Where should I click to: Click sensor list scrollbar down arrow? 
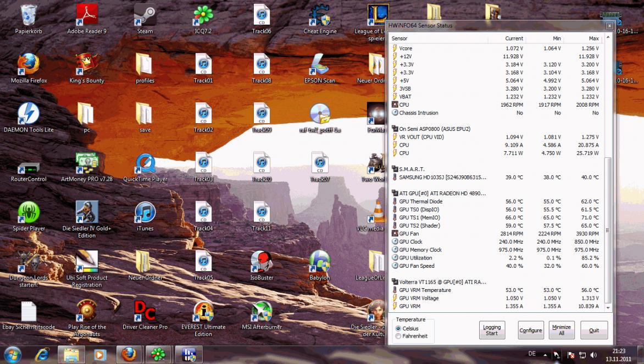pos(608,307)
